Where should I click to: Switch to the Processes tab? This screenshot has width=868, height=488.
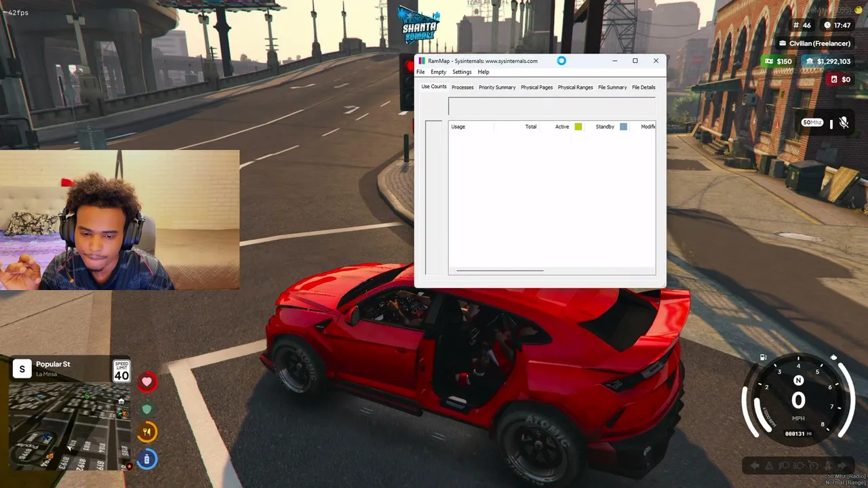pyautogui.click(x=462, y=87)
